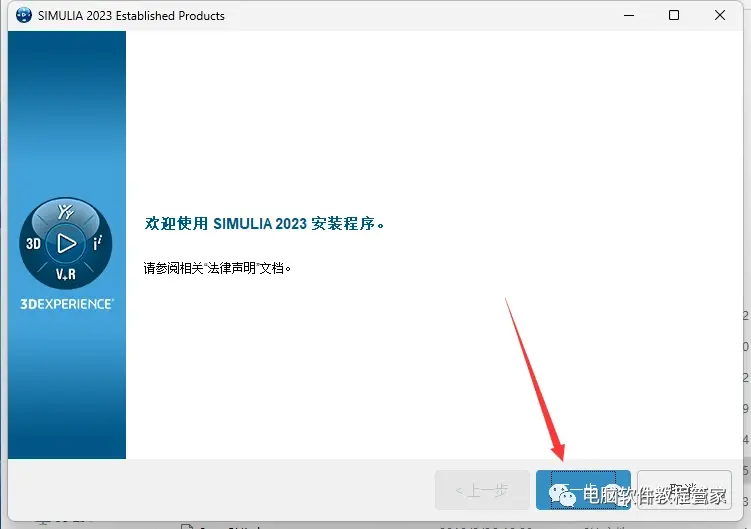Click the 3DEXPERIENCE logo text
Viewport: 751px width, 529px height.
pyautogui.click(x=67, y=304)
